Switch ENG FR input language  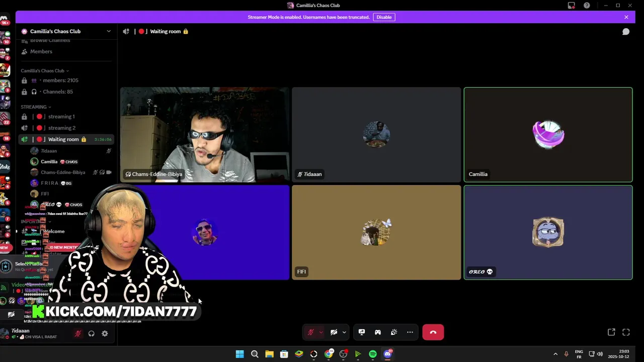(x=579, y=354)
